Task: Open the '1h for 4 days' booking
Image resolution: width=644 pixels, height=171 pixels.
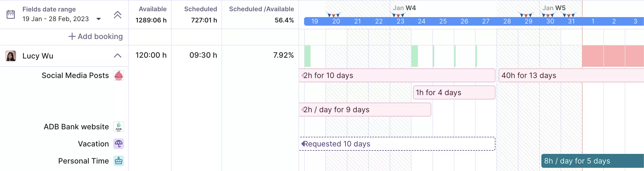Action: (454, 92)
